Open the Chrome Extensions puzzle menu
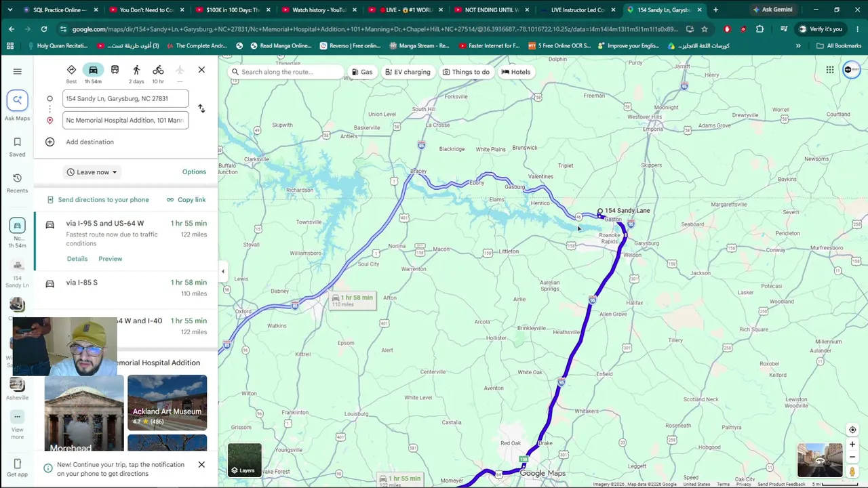Viewport: 868px width, 488px height. (759, 29)
